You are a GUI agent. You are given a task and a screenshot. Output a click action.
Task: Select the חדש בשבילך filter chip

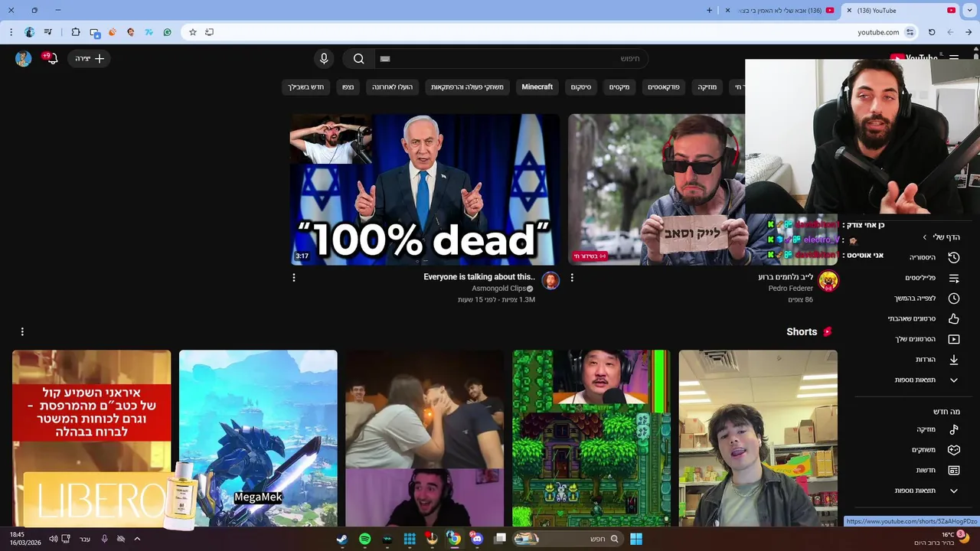[x=306, y=87]
